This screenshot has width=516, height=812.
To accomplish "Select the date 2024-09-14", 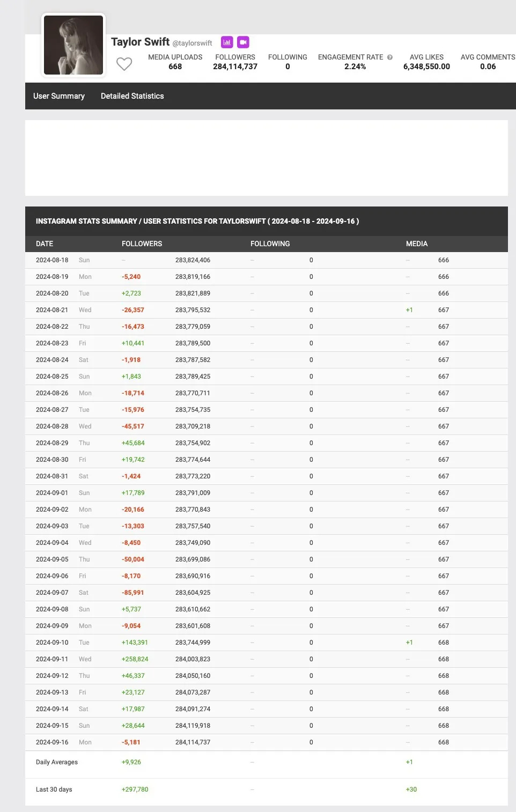I will [x=52, y=709].
